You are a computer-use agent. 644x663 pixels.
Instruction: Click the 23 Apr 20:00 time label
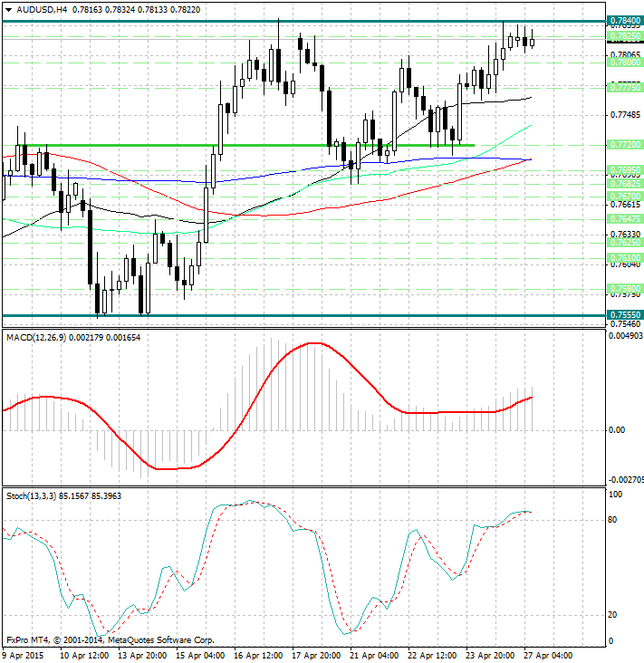tap(490, 656)
